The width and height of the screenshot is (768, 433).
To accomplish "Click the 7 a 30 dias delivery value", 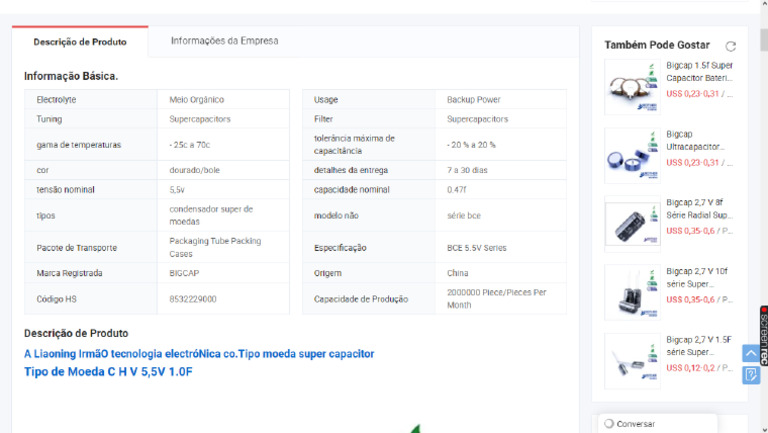I will [x=467, y=170].
